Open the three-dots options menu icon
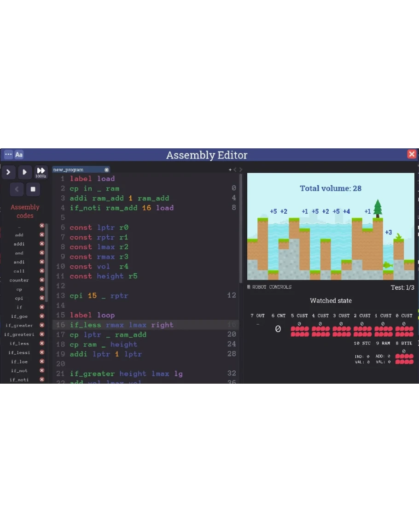Screen dimensions: 419x532 coord(8,155)
